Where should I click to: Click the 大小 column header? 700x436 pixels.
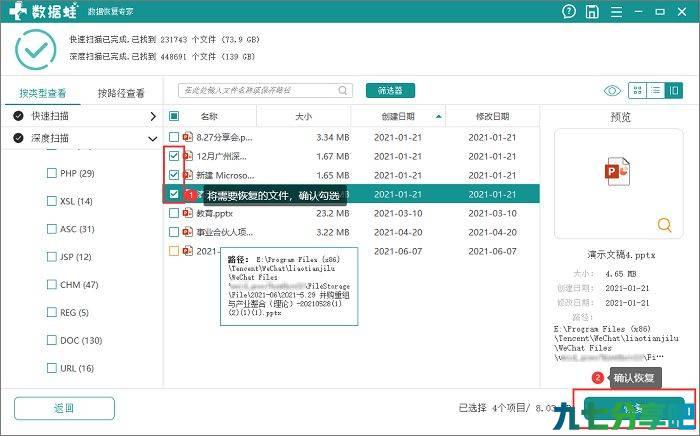point(304,116)
